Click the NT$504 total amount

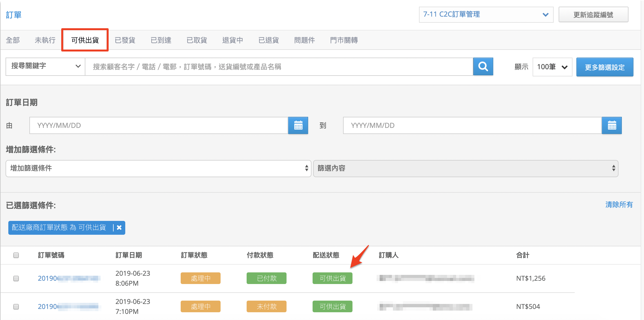pos(528,306)
